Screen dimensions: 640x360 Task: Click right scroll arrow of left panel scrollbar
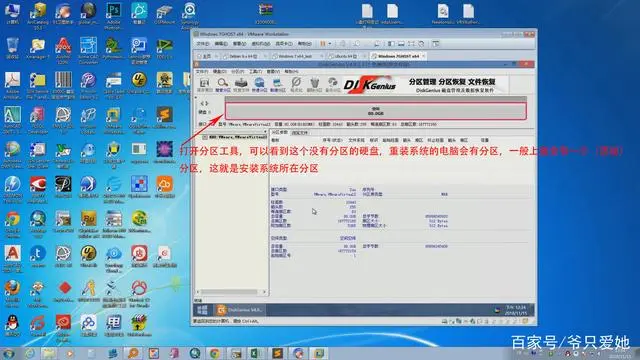click(x=264, y=292)
